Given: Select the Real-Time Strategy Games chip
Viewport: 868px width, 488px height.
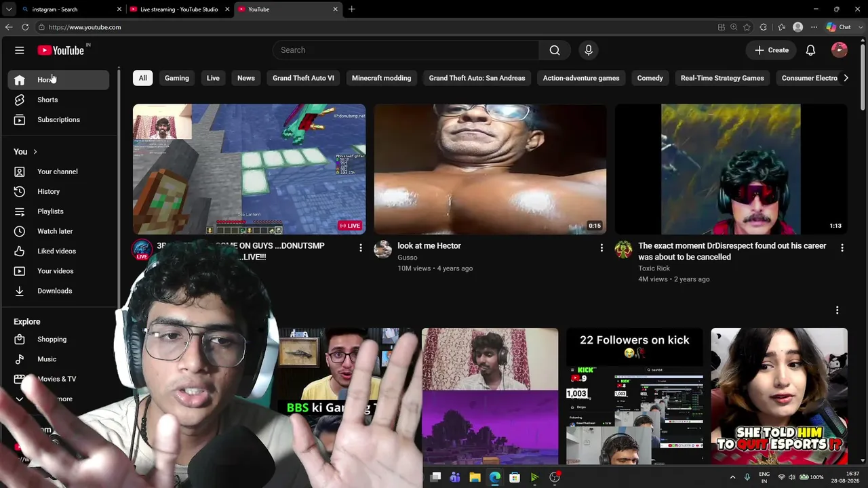Looking at the screenshot, I should click(722, 78).
